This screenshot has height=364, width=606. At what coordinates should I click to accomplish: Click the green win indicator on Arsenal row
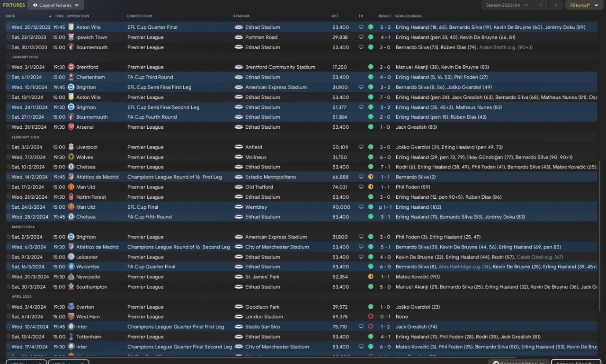[371, 127]
